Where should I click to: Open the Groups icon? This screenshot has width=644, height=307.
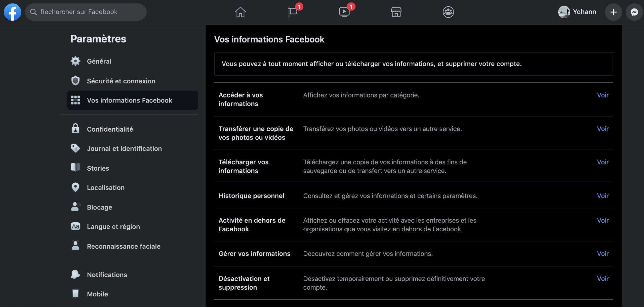(448, 12)
